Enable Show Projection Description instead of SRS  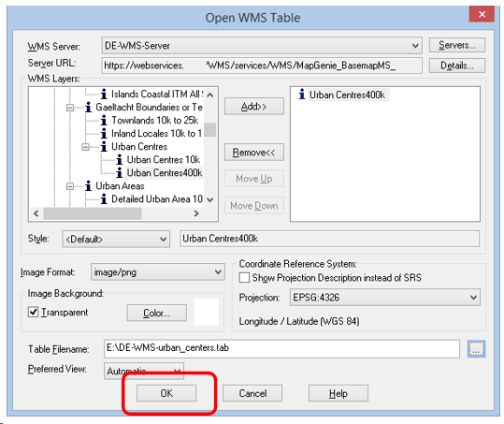pos(244,277)
